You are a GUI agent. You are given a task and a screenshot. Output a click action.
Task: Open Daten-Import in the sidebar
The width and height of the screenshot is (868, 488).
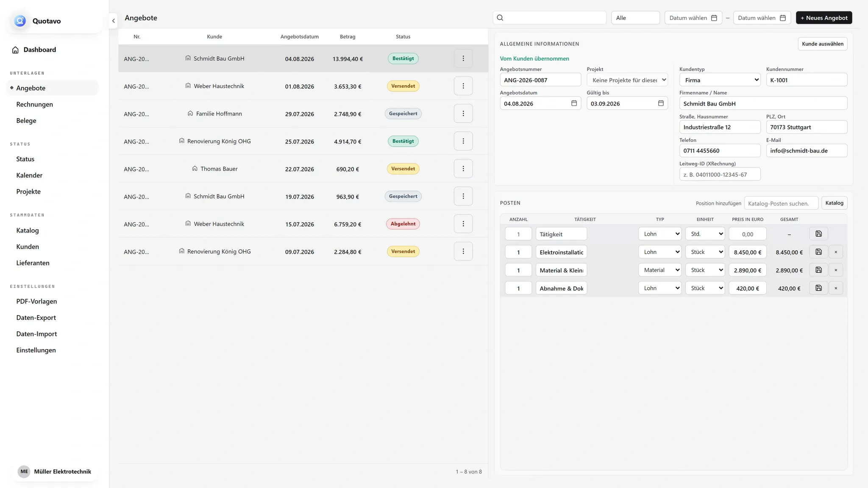36,334
